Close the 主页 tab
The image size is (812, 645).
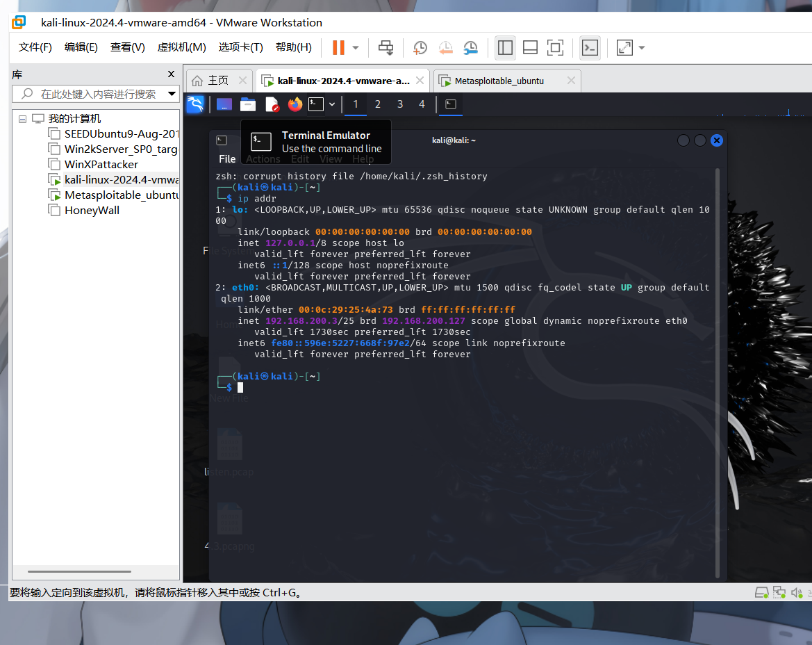point(242,81)
